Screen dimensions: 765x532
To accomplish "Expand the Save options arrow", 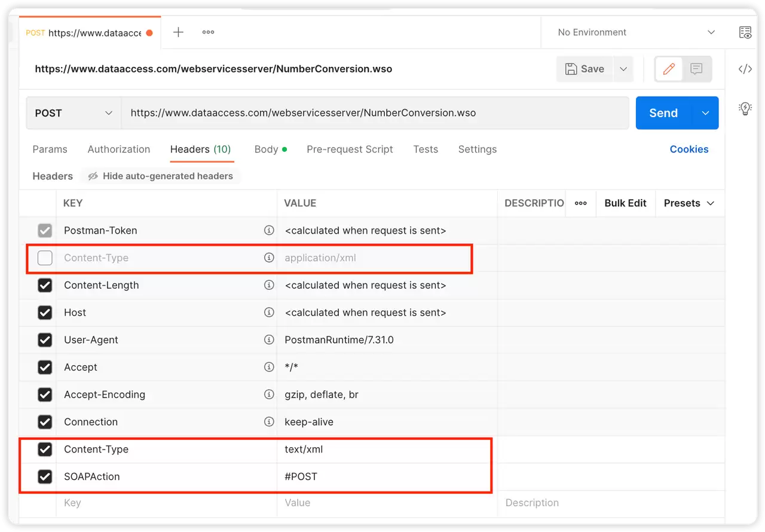I will coord(623,69).
